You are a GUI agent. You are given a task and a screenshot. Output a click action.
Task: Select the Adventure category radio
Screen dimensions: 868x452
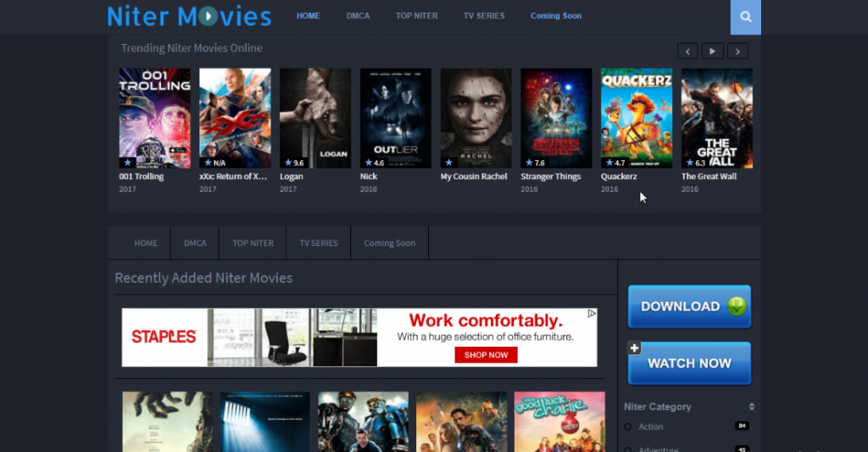(x=628, y=449)
